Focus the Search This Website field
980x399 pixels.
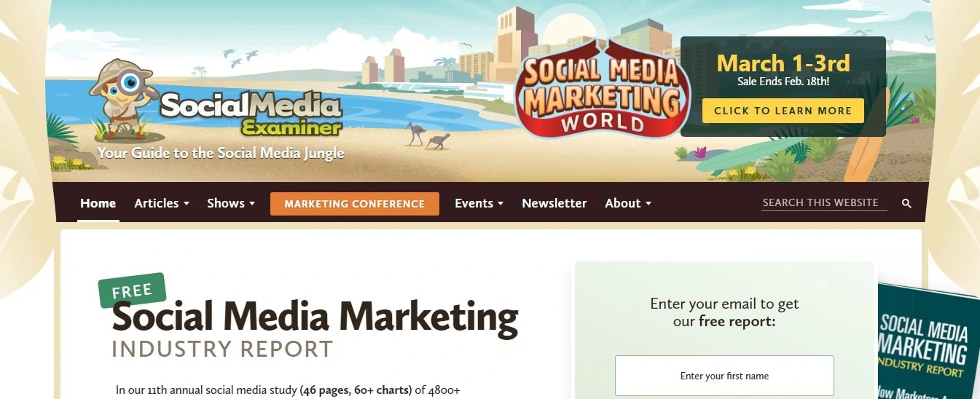tap(823, 203)
